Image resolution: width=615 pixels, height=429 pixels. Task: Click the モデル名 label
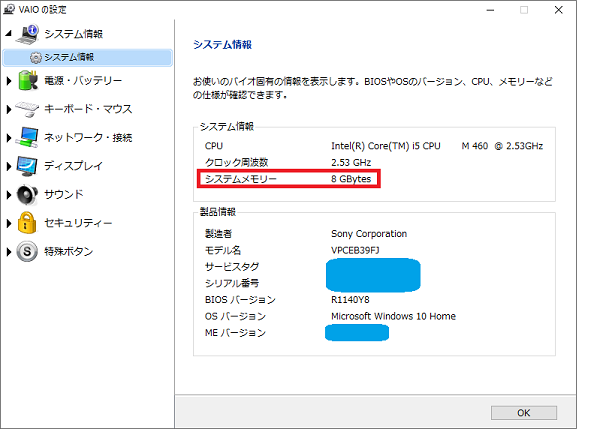[x=223, y=250]
